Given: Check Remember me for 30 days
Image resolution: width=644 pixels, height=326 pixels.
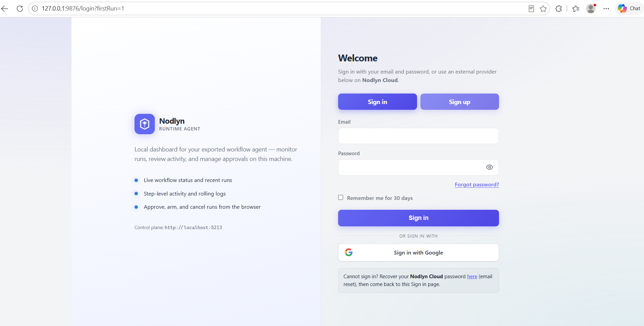Looking at the screenshot, I should pos(341,198).
